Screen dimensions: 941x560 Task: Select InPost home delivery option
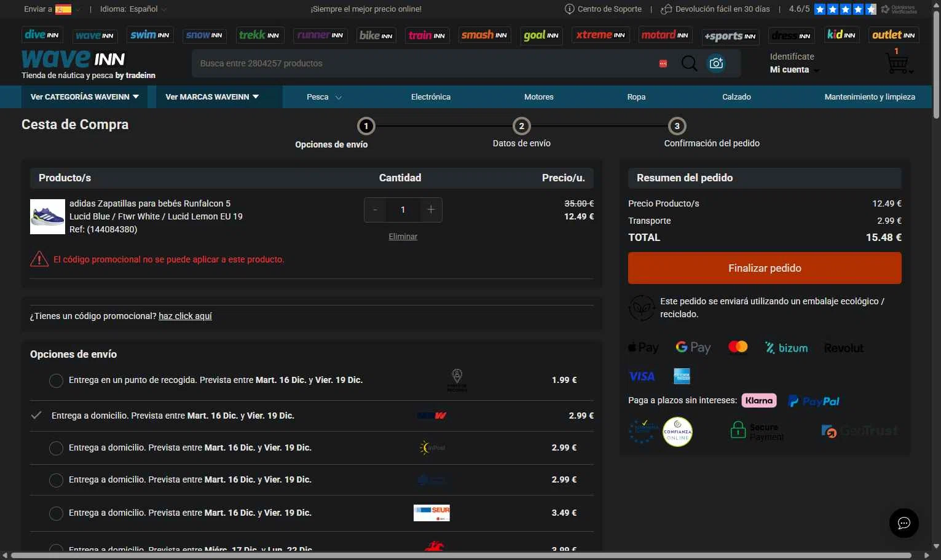(56, 448)
